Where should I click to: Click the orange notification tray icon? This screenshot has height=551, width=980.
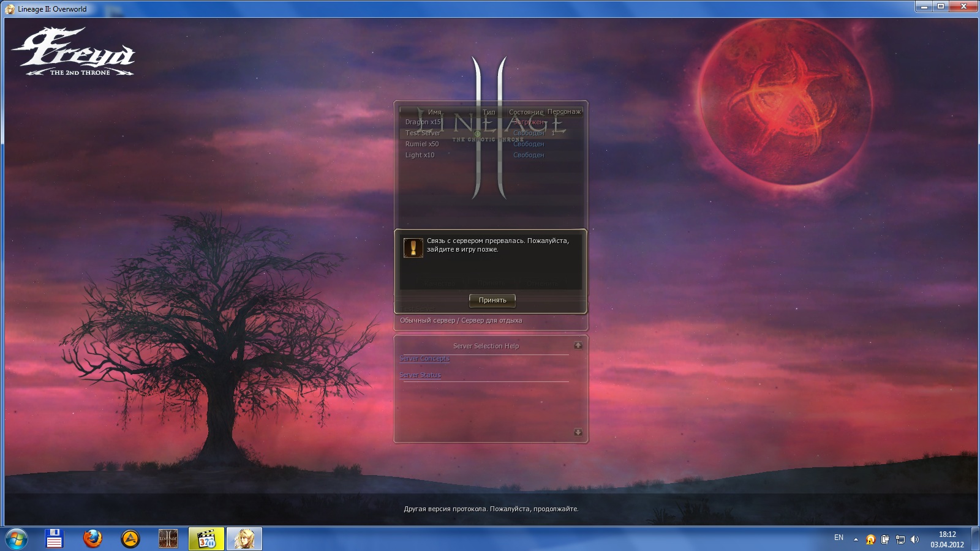pyautogui.click(x=870, y=539)
